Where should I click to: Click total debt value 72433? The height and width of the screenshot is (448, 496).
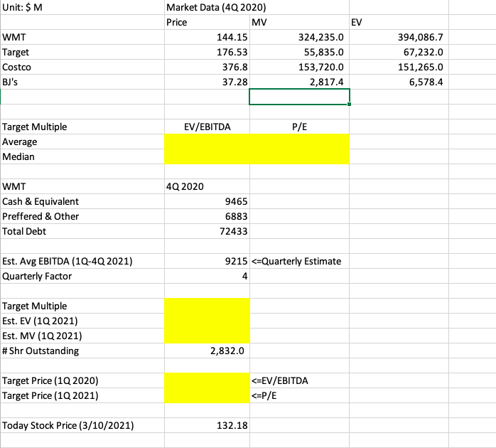[x=207, y=231]
